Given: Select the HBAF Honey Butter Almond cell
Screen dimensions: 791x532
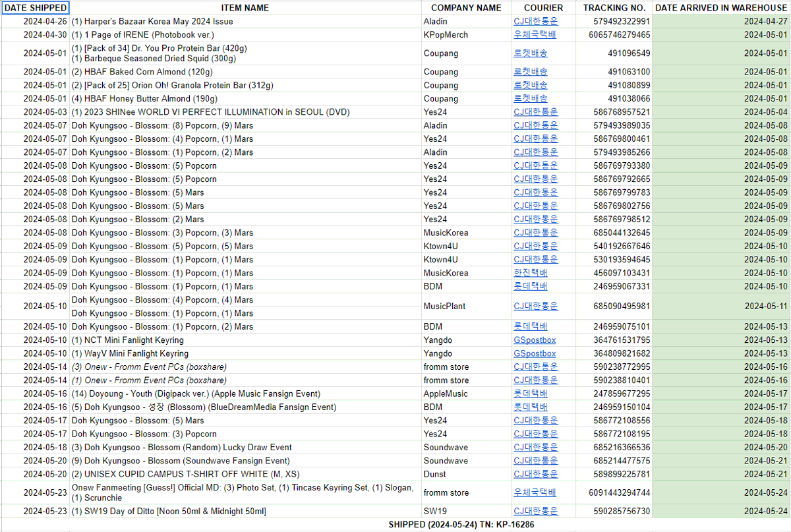Looking at the screenshot, I should pos(245,99).
